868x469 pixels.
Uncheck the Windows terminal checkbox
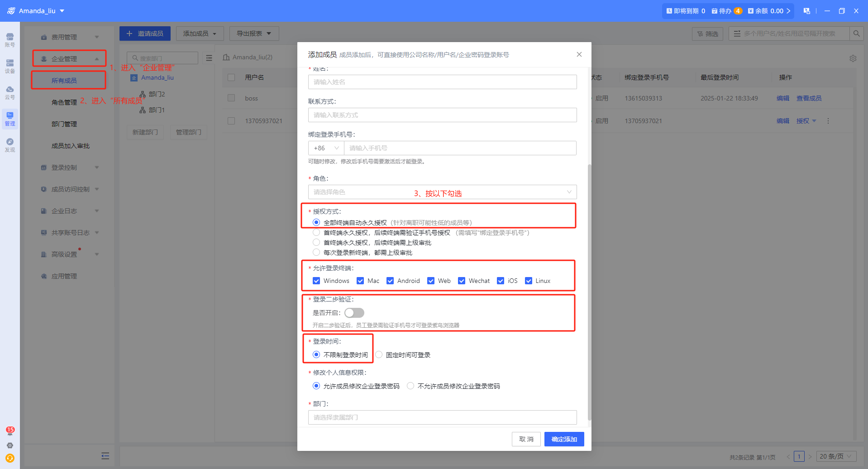316,281
